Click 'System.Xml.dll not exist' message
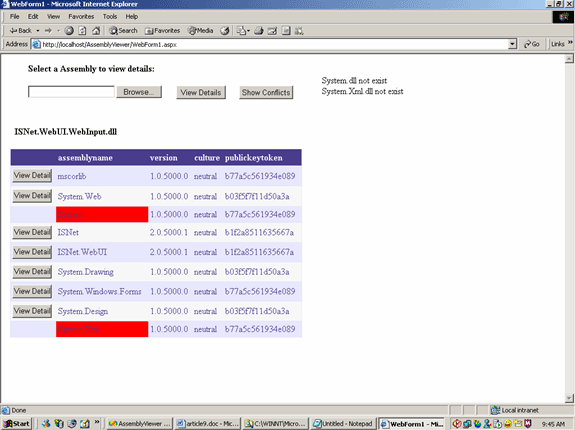The image size is (575, 430). click(x=362, y=91)
